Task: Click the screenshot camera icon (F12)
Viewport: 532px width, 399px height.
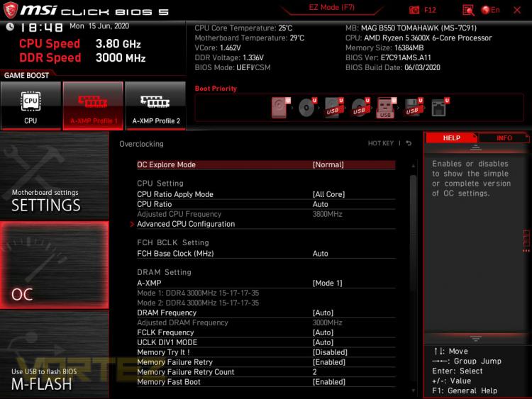Action: (415, 10)
